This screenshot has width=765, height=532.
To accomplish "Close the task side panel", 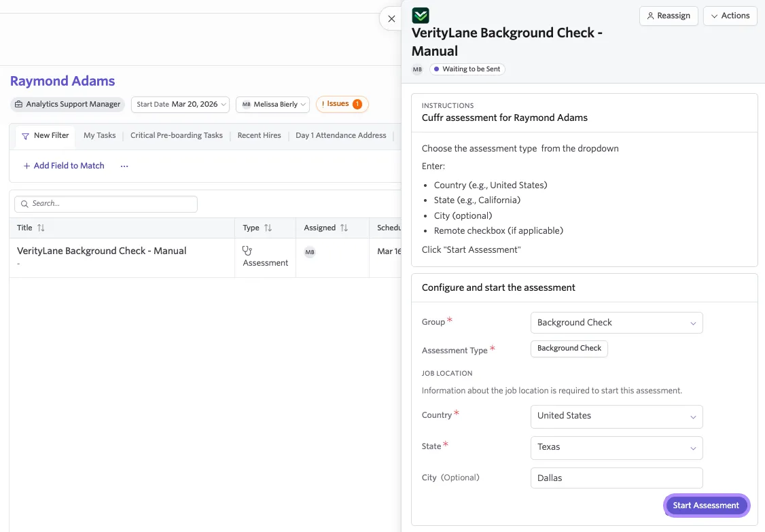I will coord(391,18).
